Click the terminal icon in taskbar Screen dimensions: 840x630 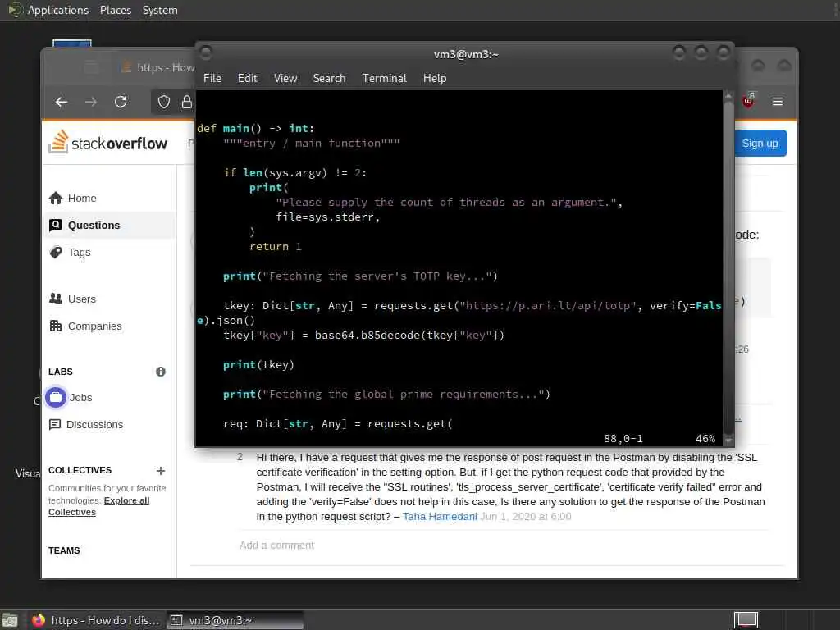click(x=176, y=620)
